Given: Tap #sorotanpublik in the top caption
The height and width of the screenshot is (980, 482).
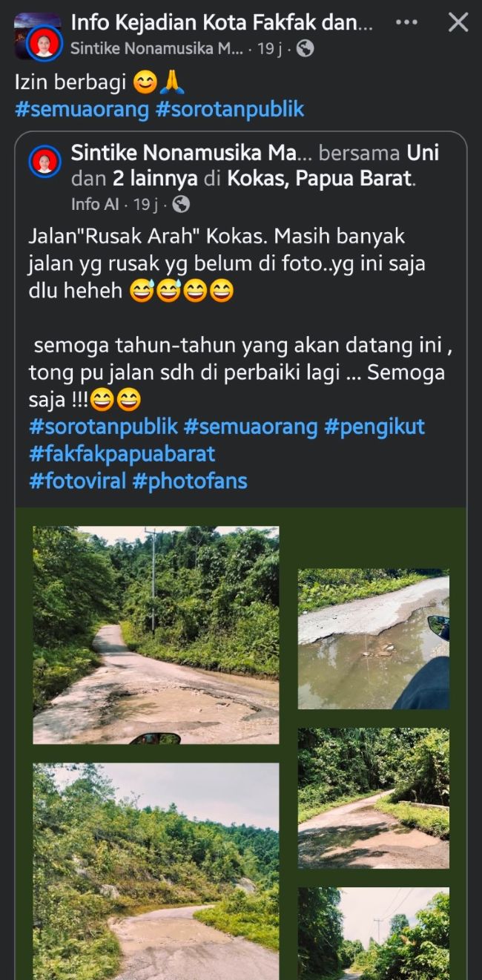Looking at the screenshot, I should click(x=230, y=109).
